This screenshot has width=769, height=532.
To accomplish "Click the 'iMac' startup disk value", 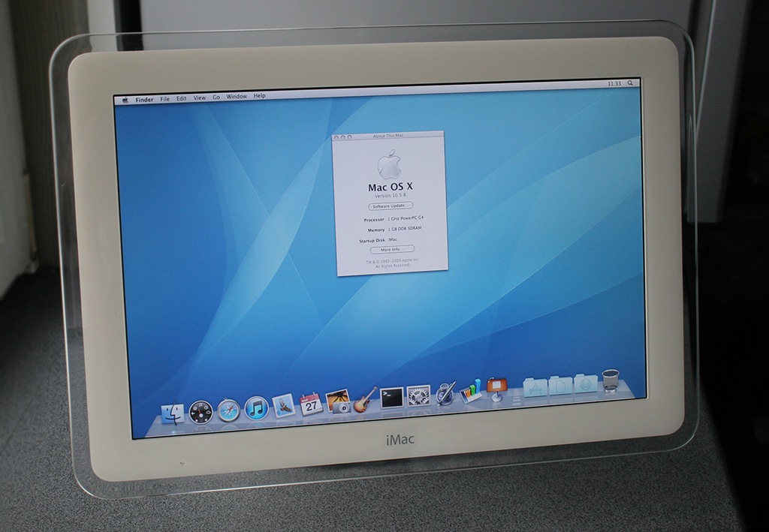I will pyautogui.click(x=392, y=239).
